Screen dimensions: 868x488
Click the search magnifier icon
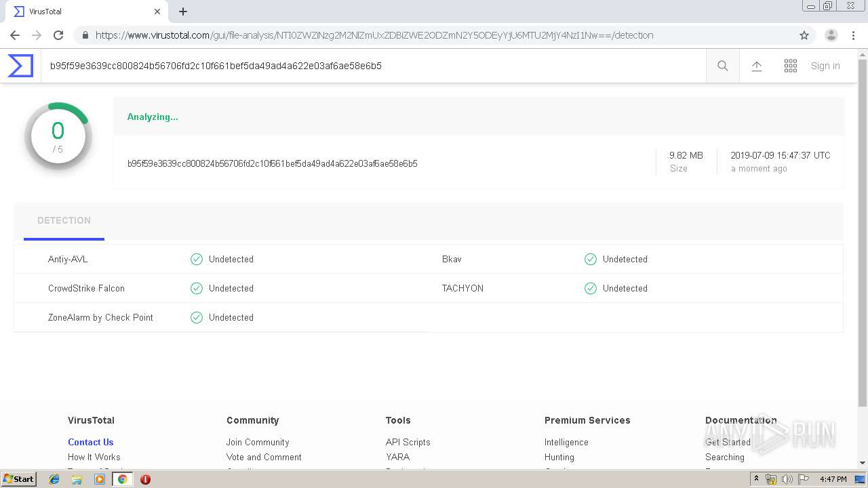[723, 66]
